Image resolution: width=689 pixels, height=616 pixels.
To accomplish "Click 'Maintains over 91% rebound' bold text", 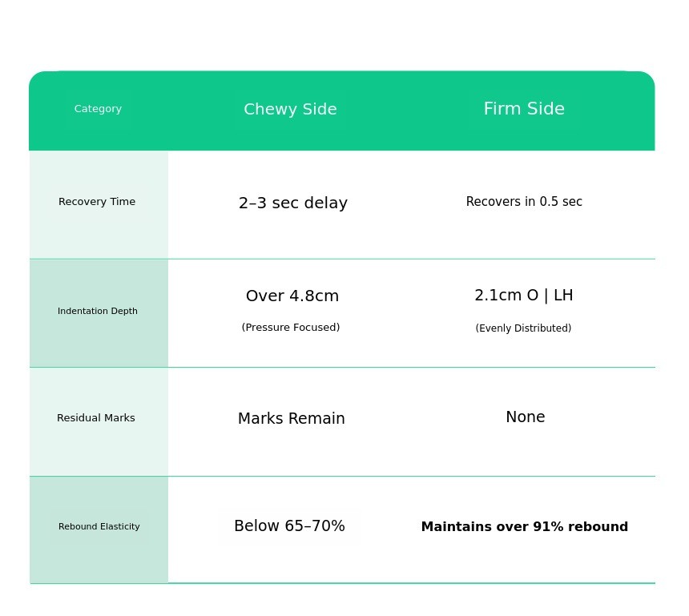I will click(x=525, y=526).
